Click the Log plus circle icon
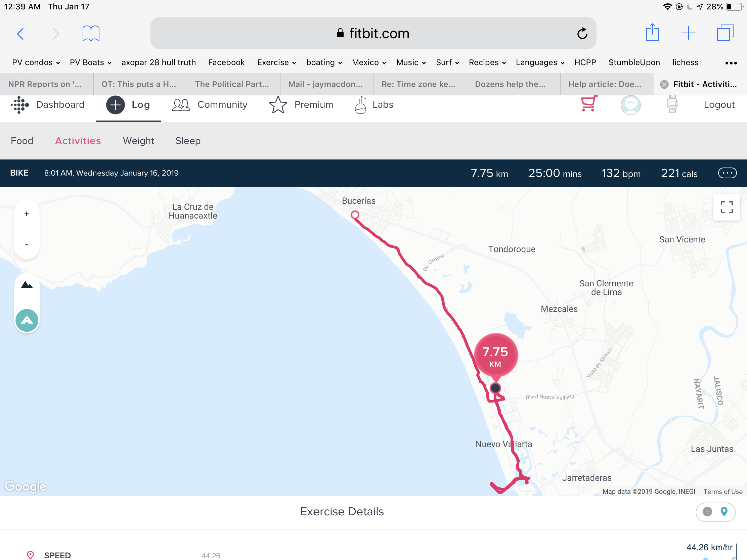Image resolution: width=747 pixels, height=560 pixels. click(x=116, y=105)
